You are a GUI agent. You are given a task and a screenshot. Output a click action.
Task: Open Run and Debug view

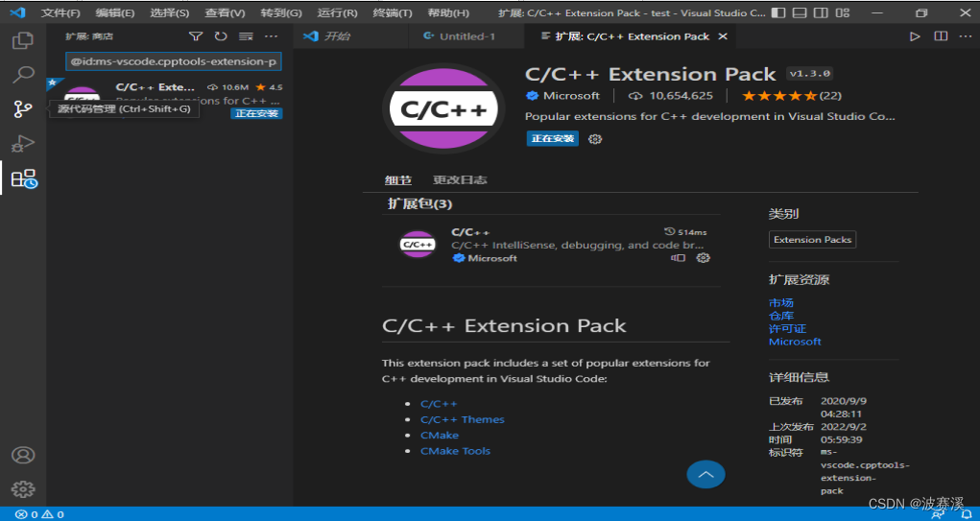tap(23, 144)
